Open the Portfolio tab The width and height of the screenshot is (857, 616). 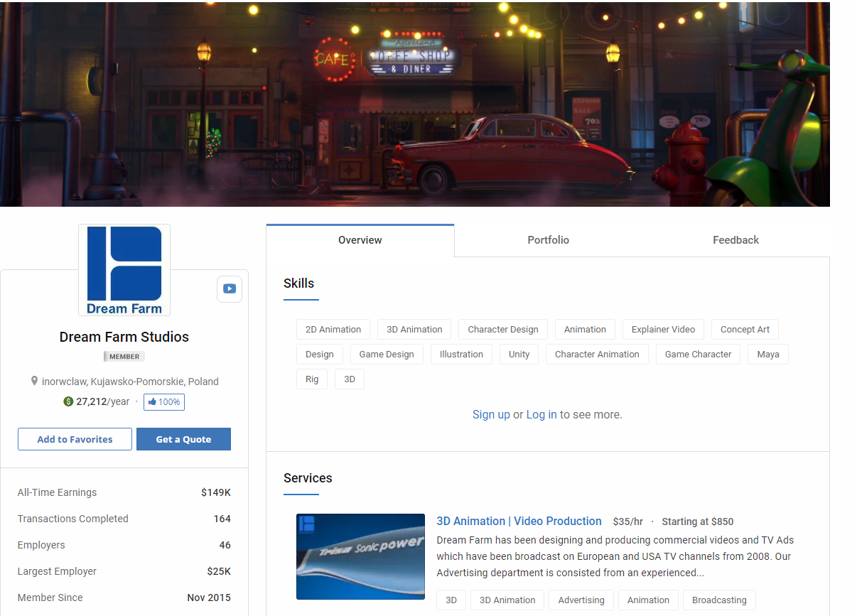coord(548,240)
